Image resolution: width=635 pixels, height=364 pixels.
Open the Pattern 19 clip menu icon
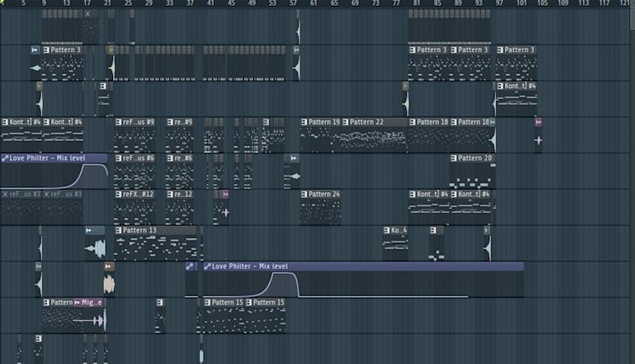pos(304,122)
